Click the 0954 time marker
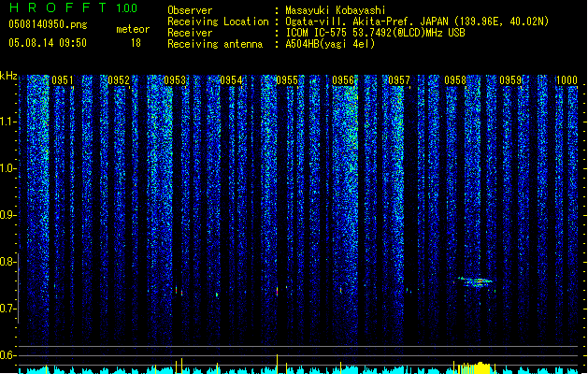The height and width of the screenshot is (374, 588). (x=231, y=80)
